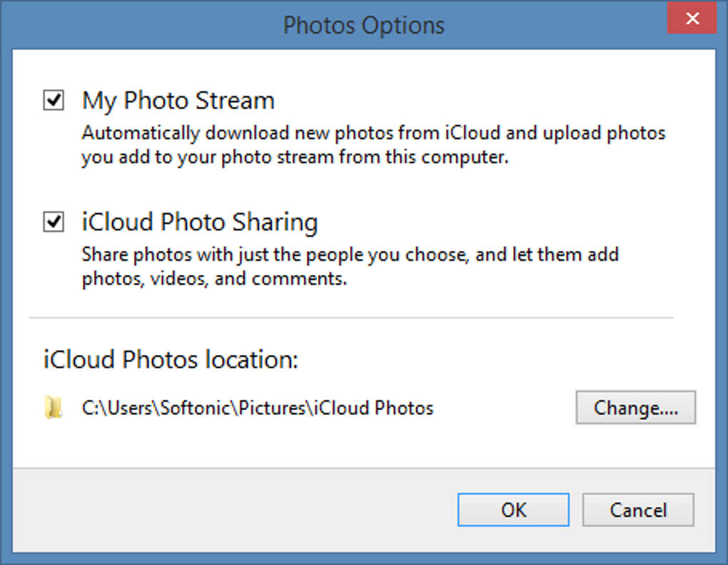
Task: Click the 'Automatically download new photos' description
Action: coord(373,134)
